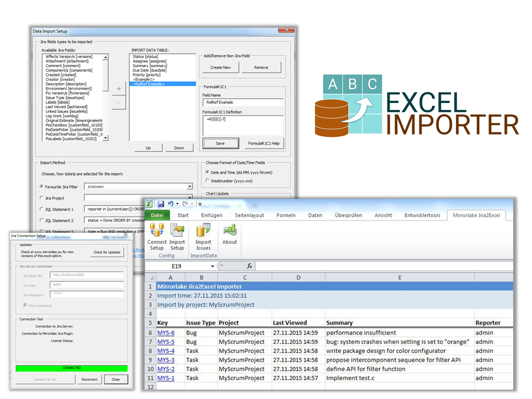Select the Jira Project radio button

click(42, 198)
